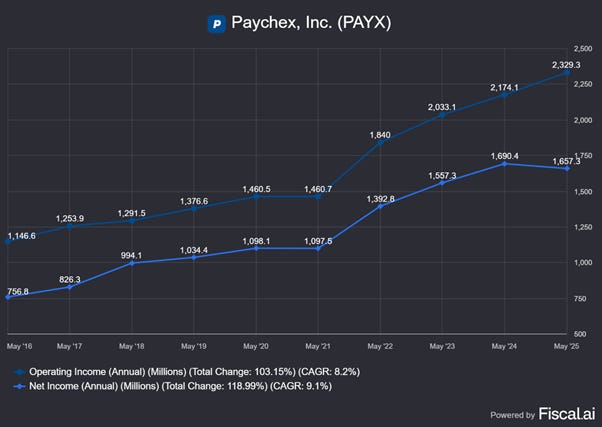602x427 pixels.
Task: Click the 1,460.7 operating income data label
Action: coord(318,189)
